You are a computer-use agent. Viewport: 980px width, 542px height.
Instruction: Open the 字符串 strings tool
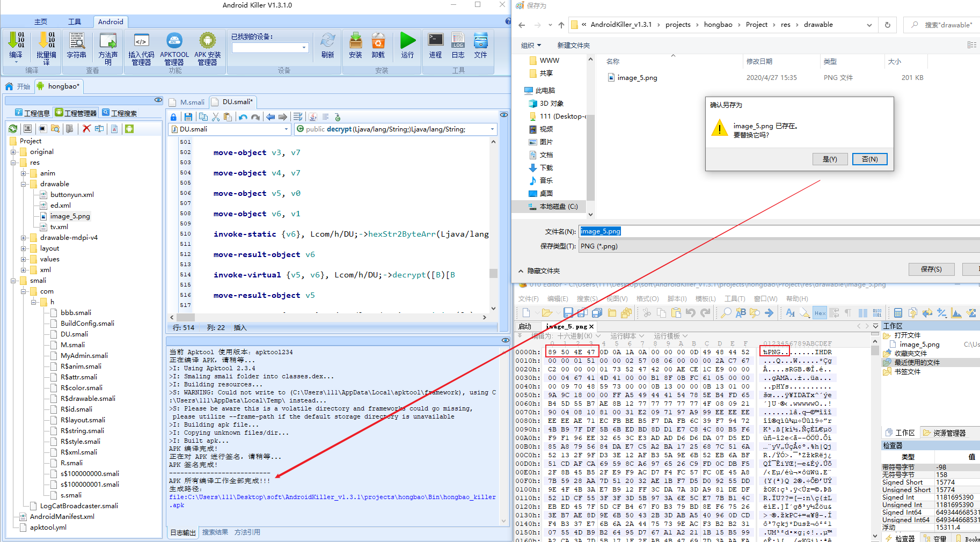point(77,45)
